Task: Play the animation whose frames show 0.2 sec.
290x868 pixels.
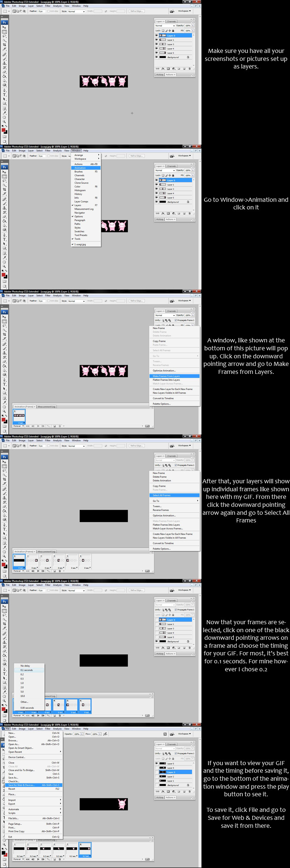Action: pos(38,859)
